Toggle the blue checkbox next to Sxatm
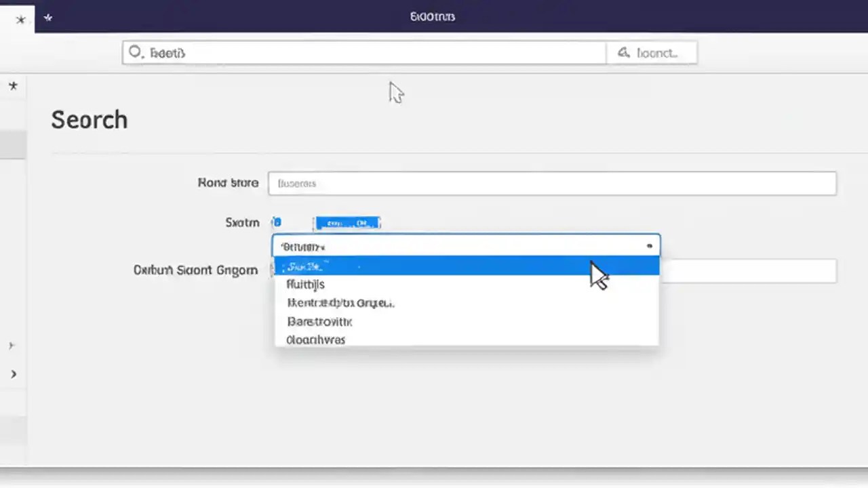Image resolution: width=868 pixels, height=488 pixels. point(277,222)
